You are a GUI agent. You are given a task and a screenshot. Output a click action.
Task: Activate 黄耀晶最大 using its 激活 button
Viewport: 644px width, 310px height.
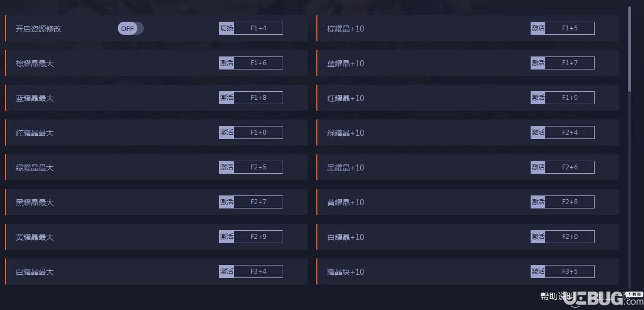pos(226,237)
